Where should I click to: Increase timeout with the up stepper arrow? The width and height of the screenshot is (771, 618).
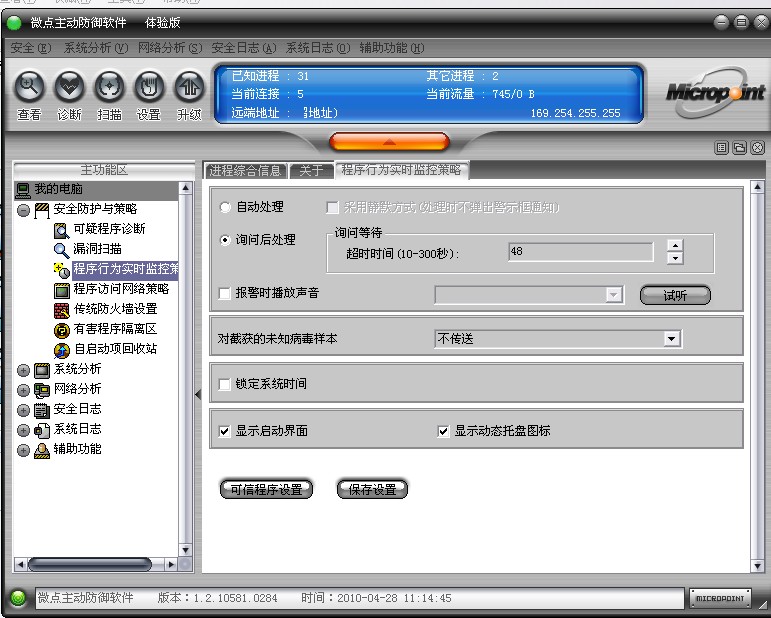pyautogui.click(x=675, y=245)
